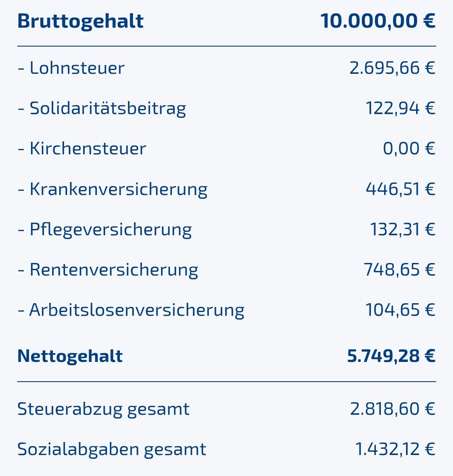This screenshot has width=453, height=476.
Task: Select the Kirchensteuer value 0,00 €
Action: 409,148
